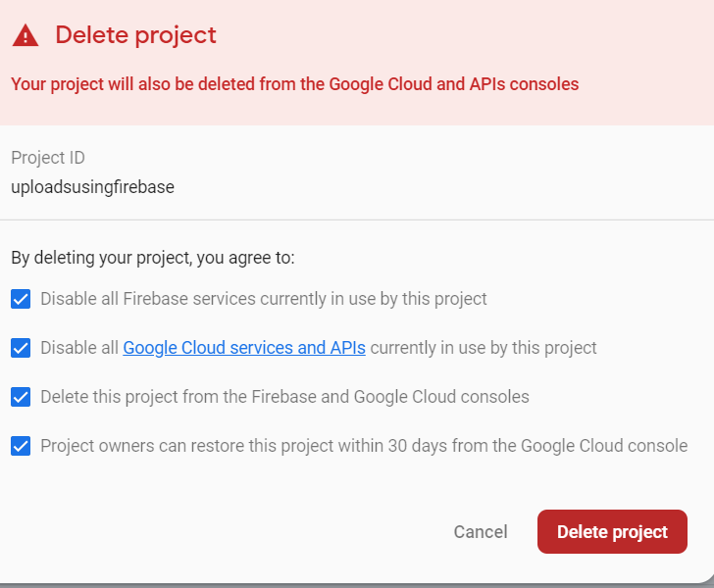The image size is (714, 588).
Task: Toggle the Delete this project from consoles checkbox
Action: 21,397
